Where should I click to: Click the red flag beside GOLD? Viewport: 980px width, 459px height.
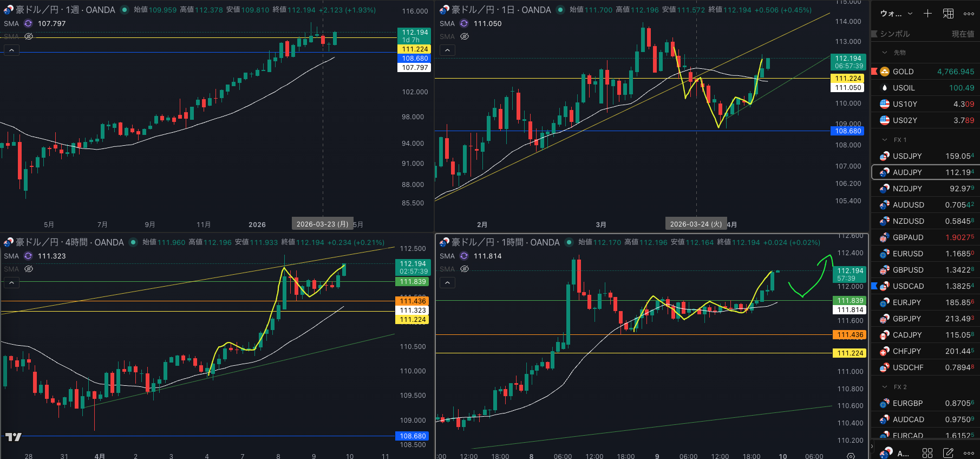[874, 72]
